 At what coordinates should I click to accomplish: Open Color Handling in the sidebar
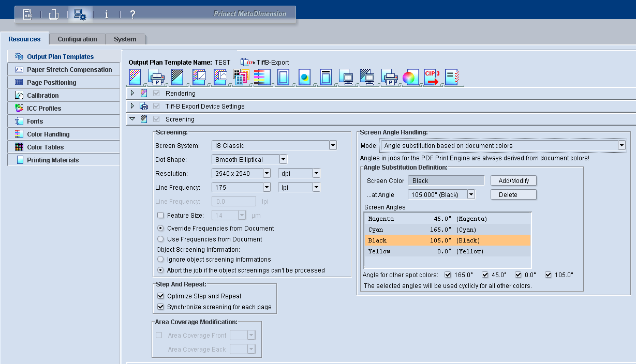pos(64,134)
